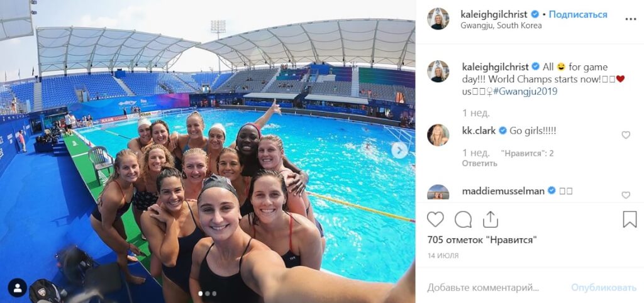Open comments via speech bubble icon
The image size is (644, 303).
click(463, 219)
